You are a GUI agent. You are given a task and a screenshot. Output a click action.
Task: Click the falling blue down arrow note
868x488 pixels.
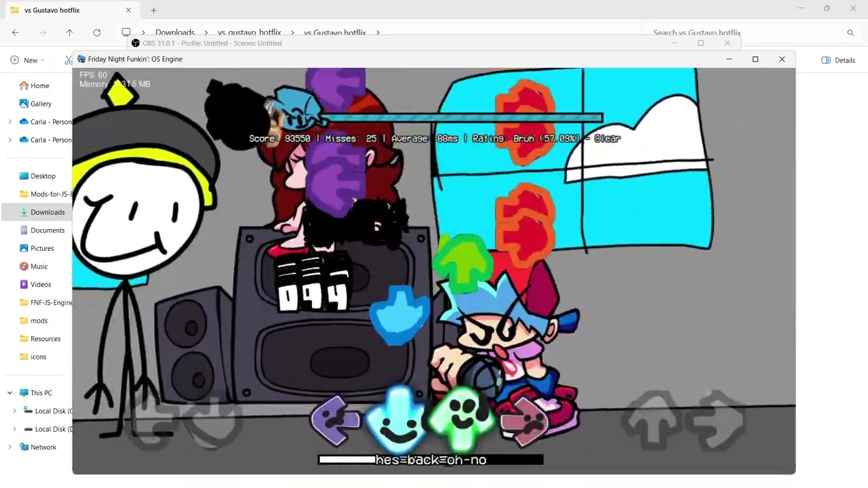399,315
